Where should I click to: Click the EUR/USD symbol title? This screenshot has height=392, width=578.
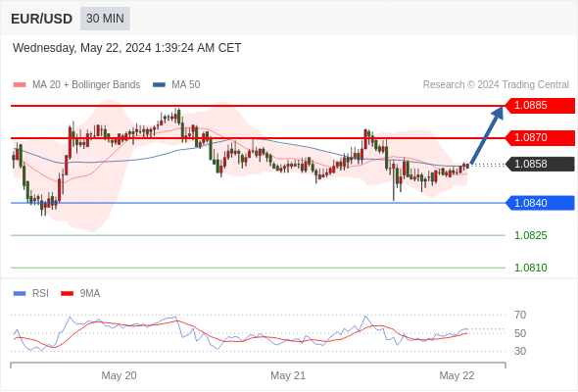click(42, 19)
